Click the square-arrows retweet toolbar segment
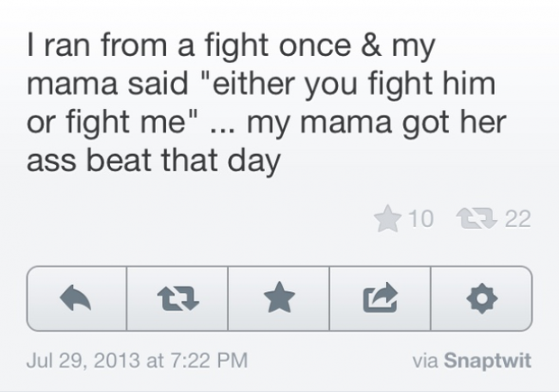This screenshot has width=559, height=392. coord(178,298)
